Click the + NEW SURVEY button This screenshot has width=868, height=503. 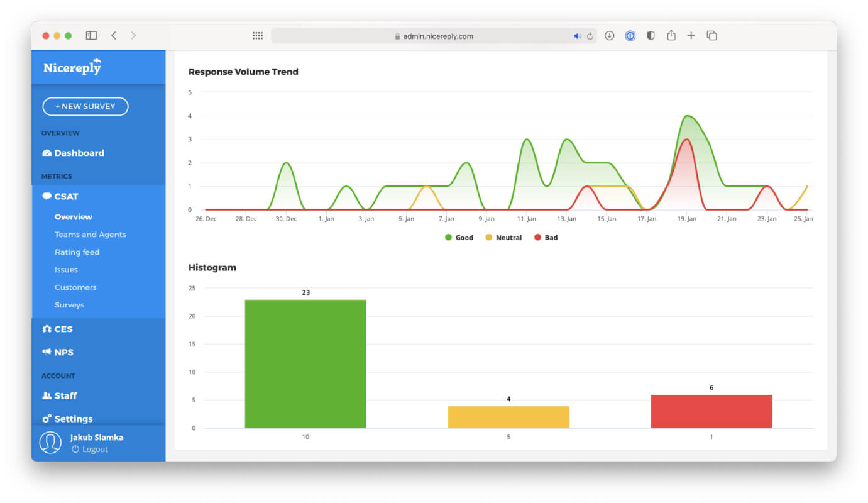coord(85,106)
